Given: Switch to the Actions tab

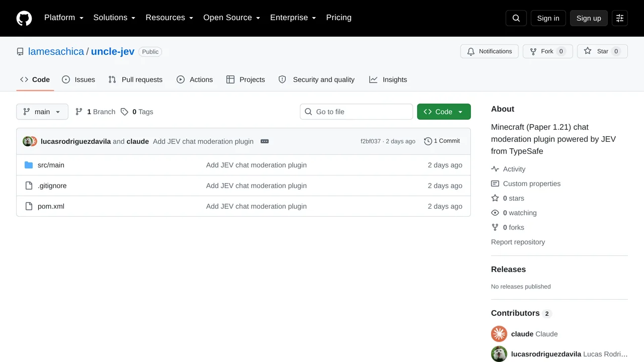Looking at the screenshot, I should 195,79.
